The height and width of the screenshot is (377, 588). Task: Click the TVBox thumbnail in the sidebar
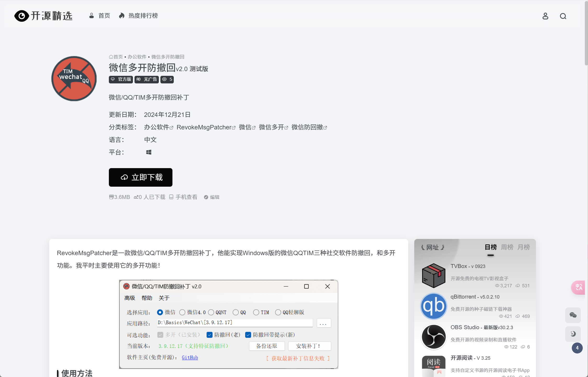433,275
